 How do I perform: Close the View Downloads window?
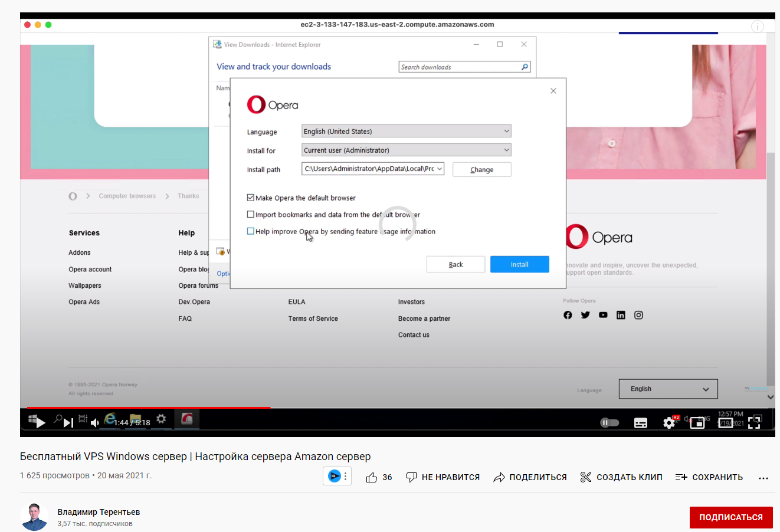click(x=524, y=44)
